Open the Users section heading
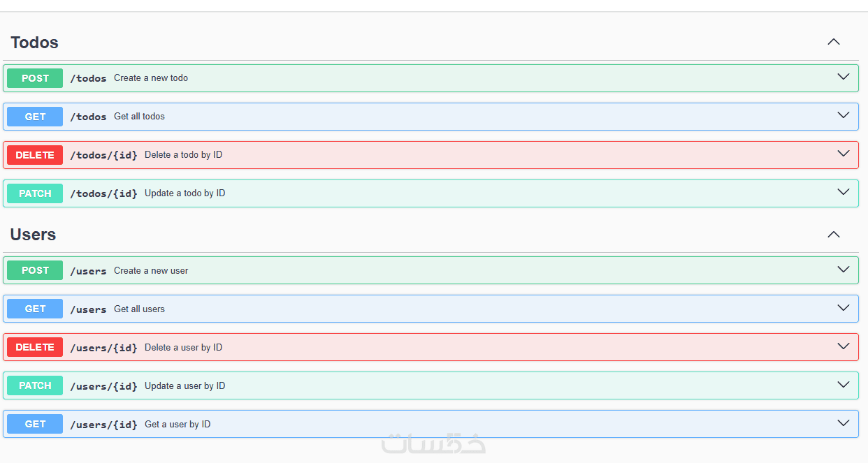This screenshot has height=463, width=868. (33, 235)
